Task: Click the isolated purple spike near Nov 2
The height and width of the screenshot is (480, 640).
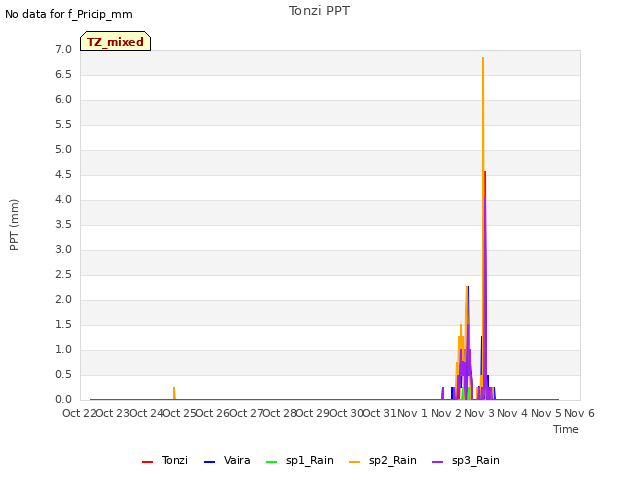Action: tap(442, 393)
